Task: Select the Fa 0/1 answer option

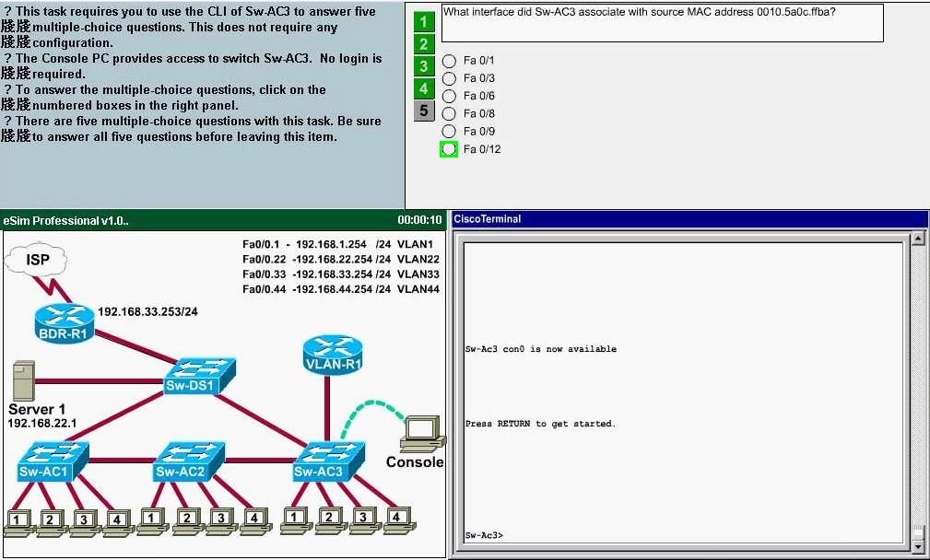Action: pyautogui.click(x=449, y=61)
